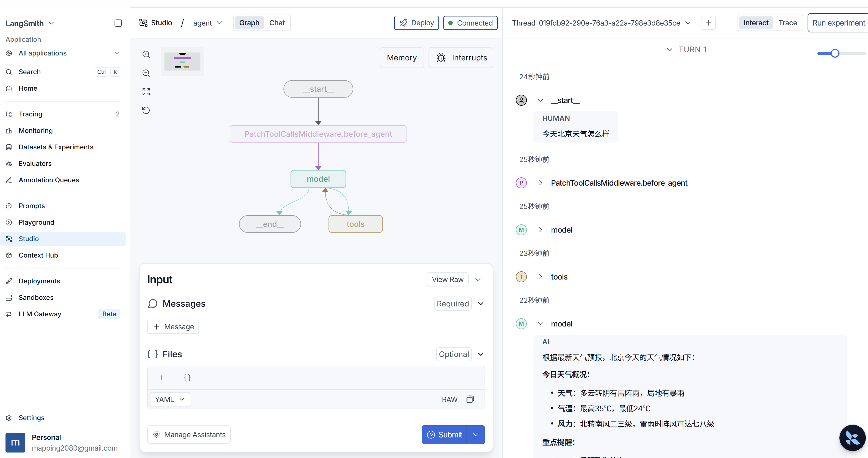Select the __end__ node in graph

269,224
